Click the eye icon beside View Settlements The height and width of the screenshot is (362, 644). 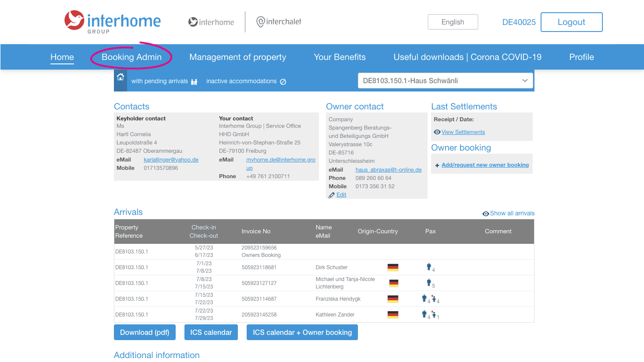[437, 132]
